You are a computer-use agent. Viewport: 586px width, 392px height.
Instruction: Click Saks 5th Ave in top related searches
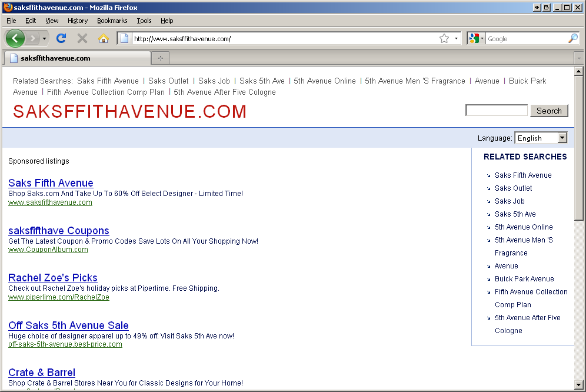262,81
